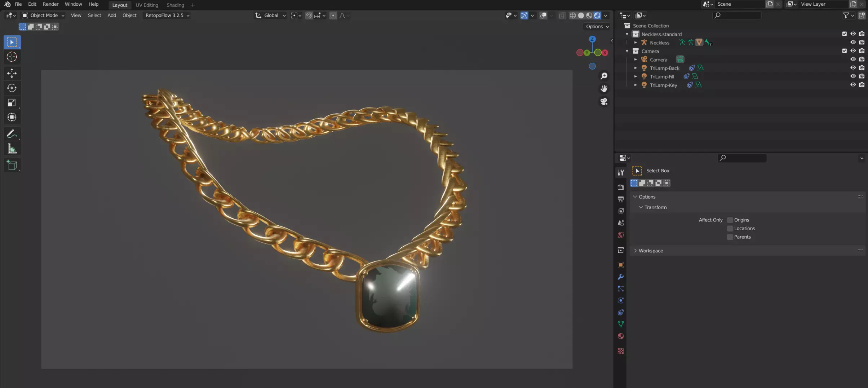
Task: Switch to solid viewport shading
Action: (x=581, y=16)
